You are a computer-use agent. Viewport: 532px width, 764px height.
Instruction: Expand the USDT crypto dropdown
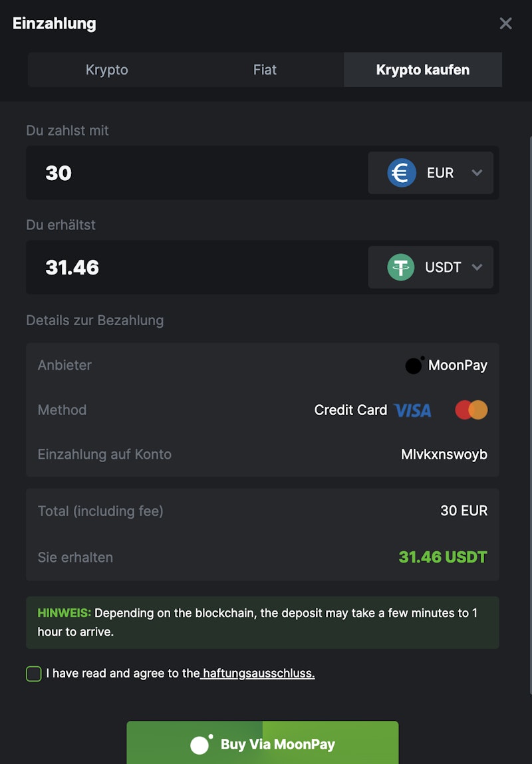(477, 267)
